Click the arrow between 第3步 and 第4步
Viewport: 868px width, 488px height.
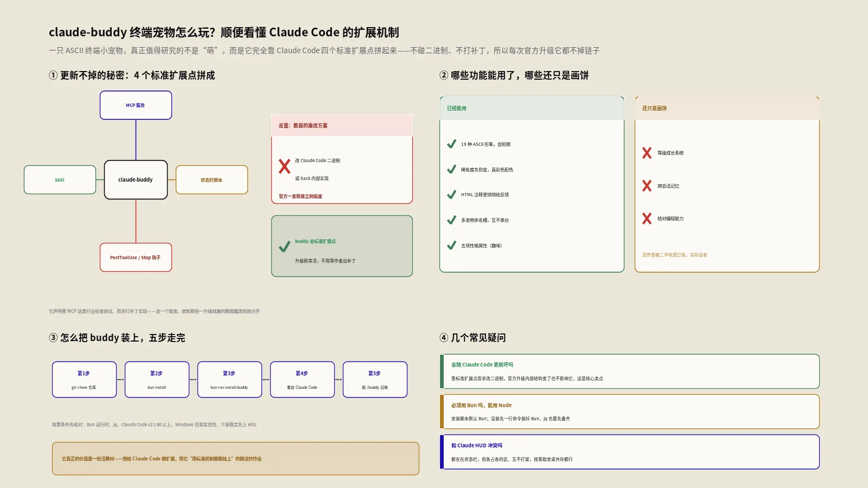pyautogui.click(x=266, y=380)
